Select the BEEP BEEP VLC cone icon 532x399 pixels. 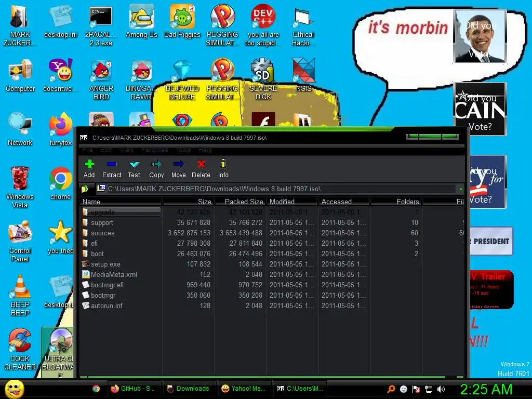coord(20,296)
